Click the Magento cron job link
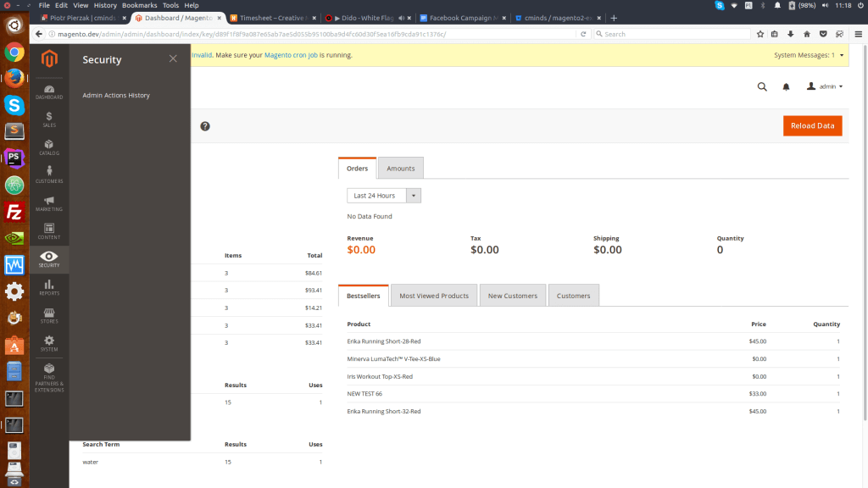Viewport: 868px width, 488px height. tap(291, 55)
